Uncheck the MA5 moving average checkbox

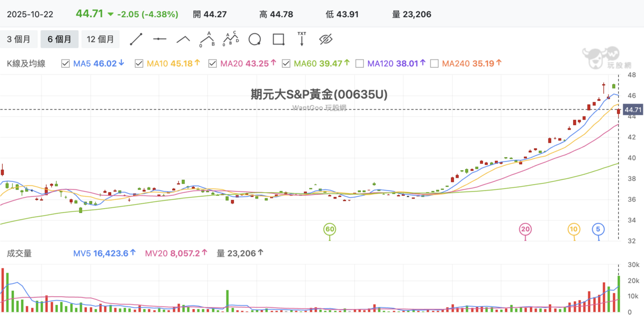(65, 63)
